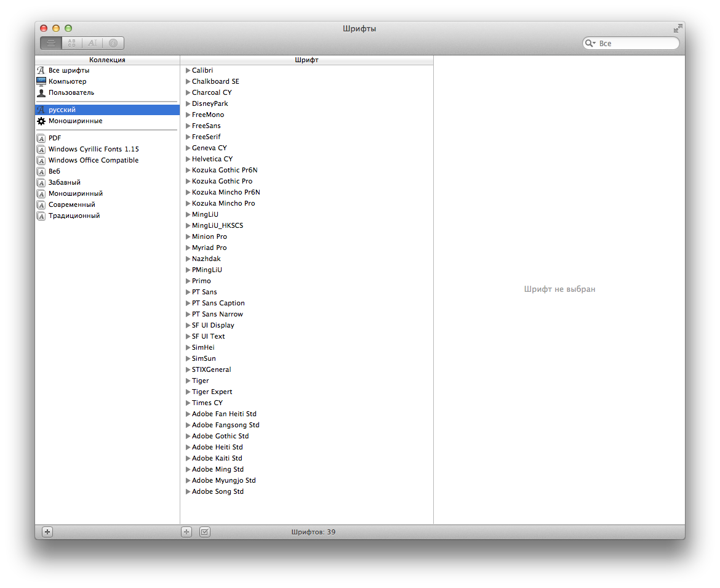Open the "Веб" collection

coord(108,171)
